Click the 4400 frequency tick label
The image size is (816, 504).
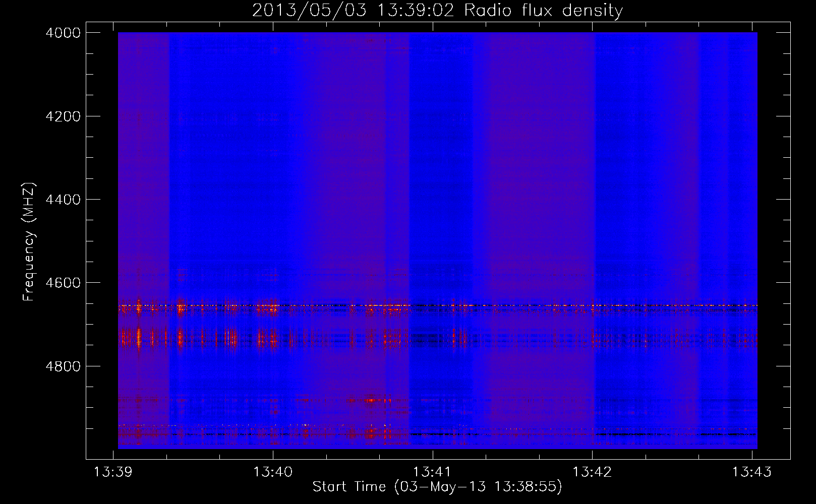[63, 200]
